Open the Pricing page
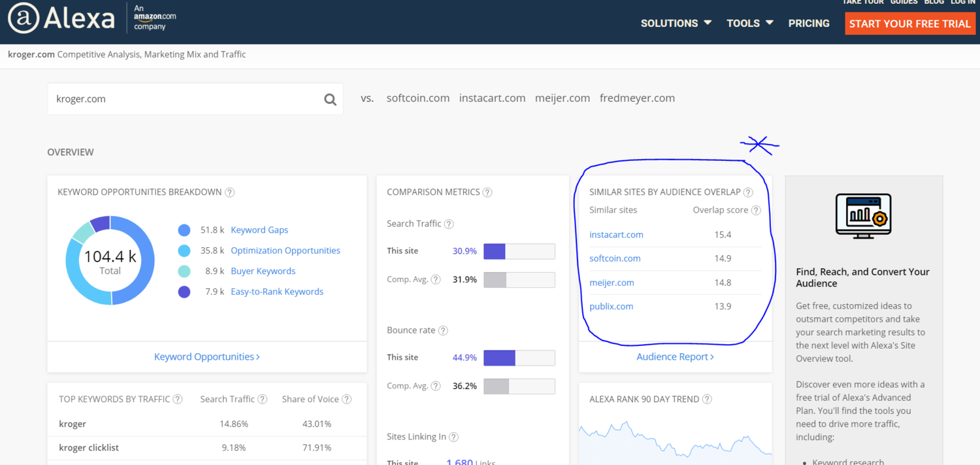 click(809, 23)
